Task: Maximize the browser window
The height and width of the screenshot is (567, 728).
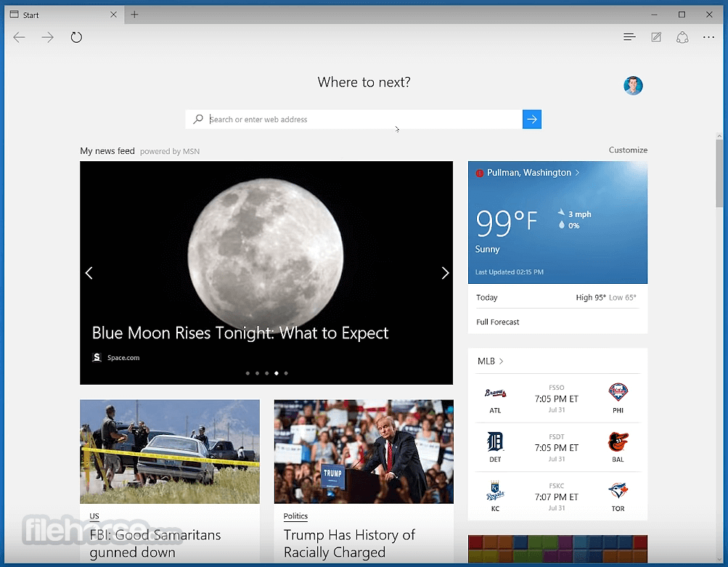Action: (x=682, y=15)
